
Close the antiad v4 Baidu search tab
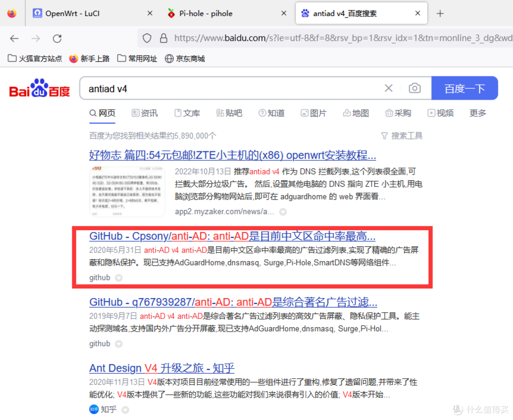[418, 13]
